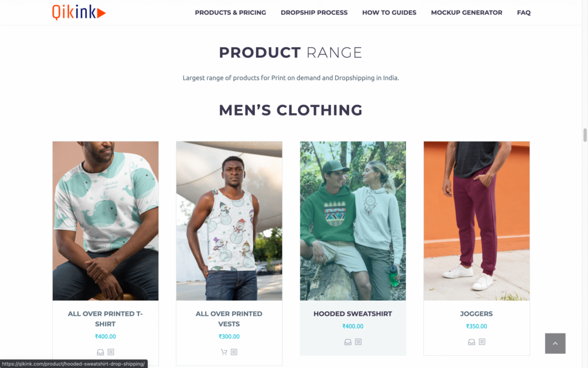Click the scroll-to-top arrow button

(x=555, y=344)
